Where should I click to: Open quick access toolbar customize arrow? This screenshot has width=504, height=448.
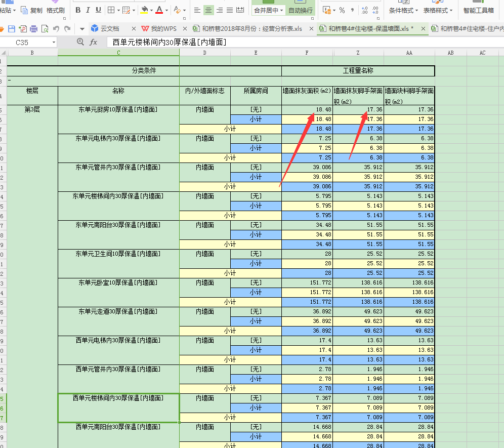(82, 29)
